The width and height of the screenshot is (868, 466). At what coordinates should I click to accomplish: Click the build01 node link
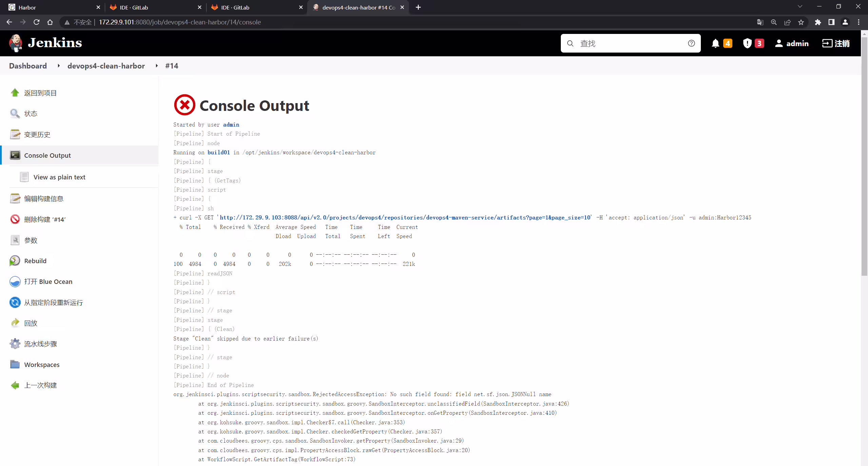[x=219, y=152]
